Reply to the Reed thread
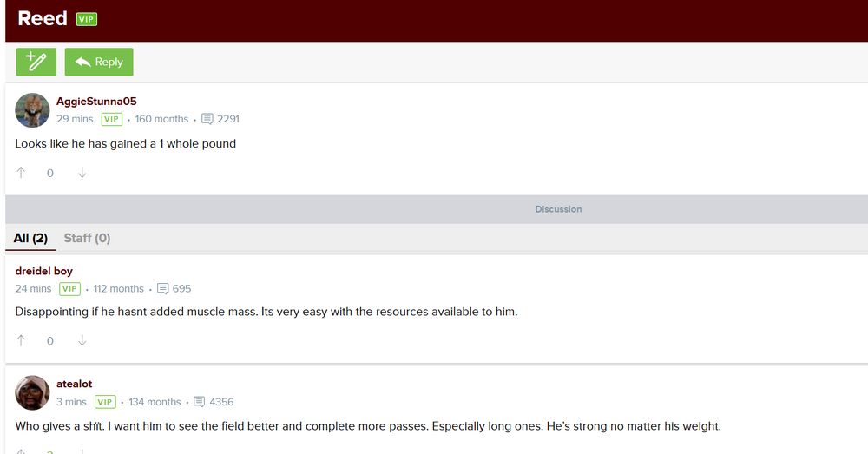This screenshot has height=454, width=868. (99, 62)
